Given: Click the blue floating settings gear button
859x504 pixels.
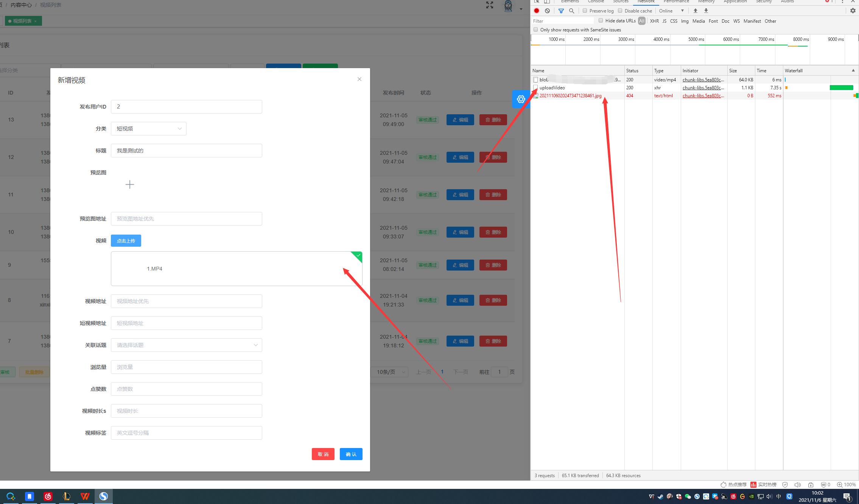Looking at the screenshot, I should 521,99.
